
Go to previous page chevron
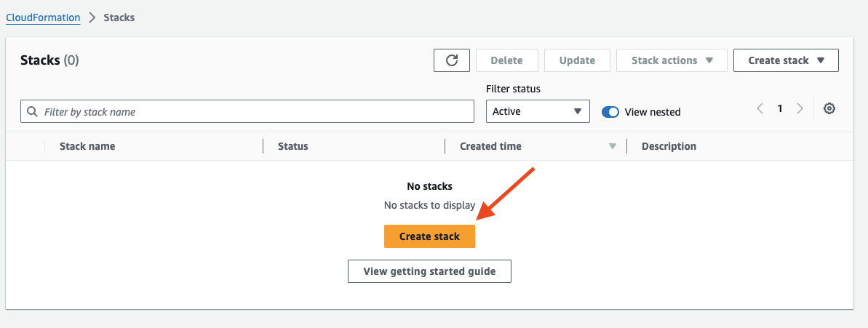coord(760,109)
